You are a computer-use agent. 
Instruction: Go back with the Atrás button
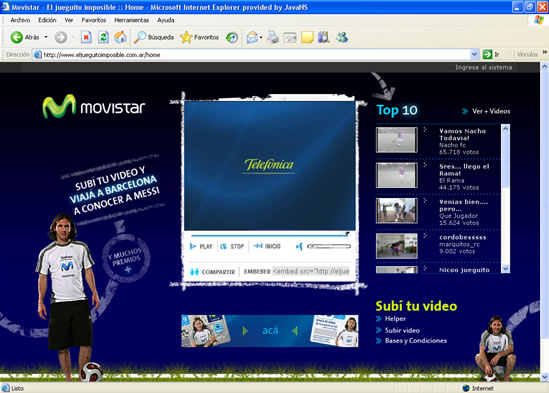tap(25, 37)
